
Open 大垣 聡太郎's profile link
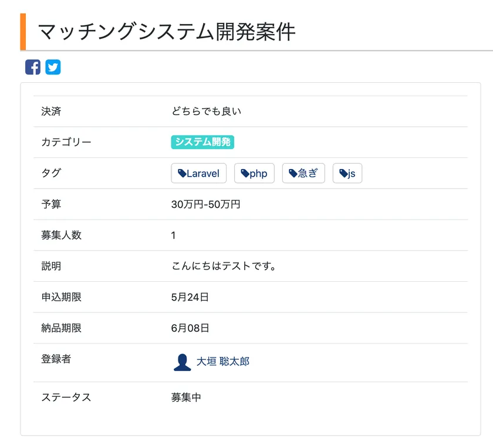point(222,362)
